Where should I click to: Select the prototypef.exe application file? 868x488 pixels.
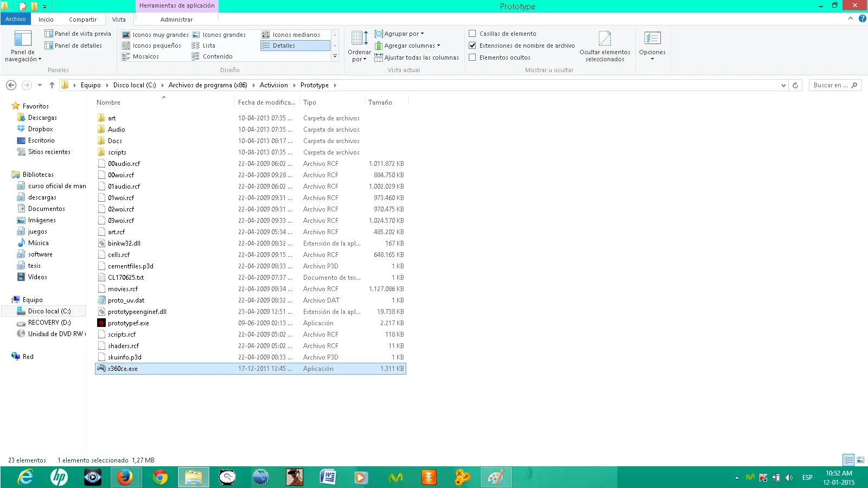pos(128,323)
